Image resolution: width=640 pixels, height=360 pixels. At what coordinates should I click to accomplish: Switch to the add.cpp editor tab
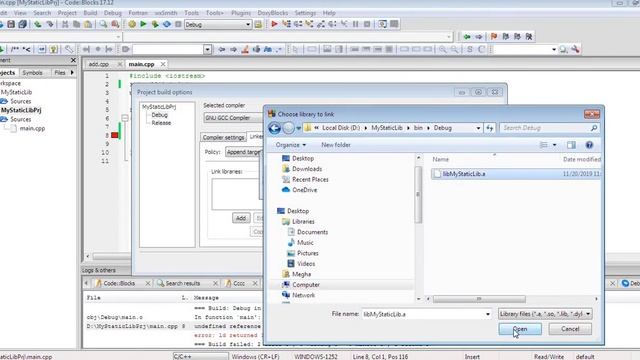[x=98, y=64]
